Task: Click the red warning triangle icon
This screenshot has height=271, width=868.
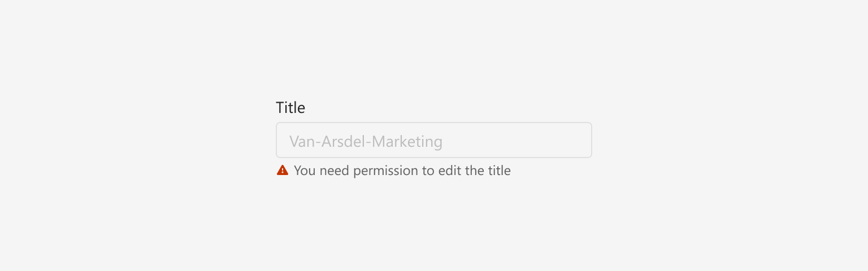Action: click(283, 171)
